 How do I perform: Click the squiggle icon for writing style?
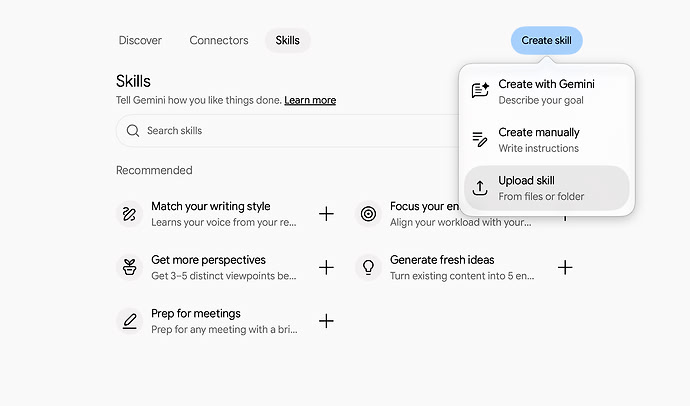point(129,214)
